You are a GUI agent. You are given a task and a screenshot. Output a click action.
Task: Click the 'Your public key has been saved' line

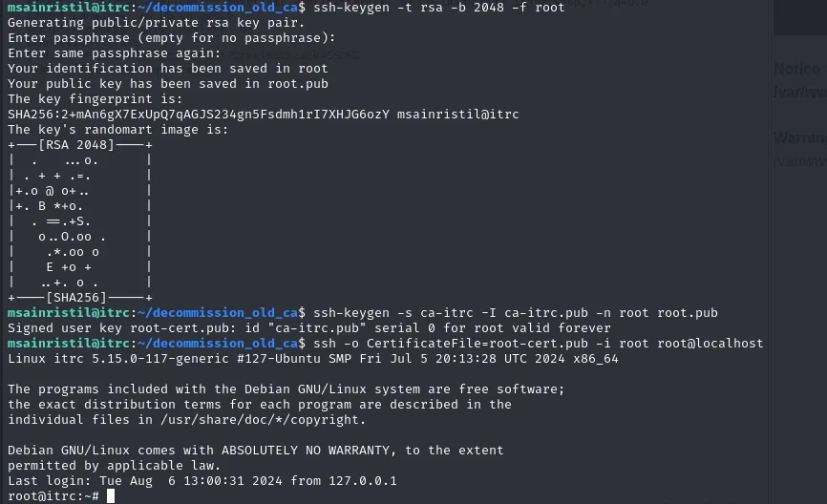click(167, 84)
